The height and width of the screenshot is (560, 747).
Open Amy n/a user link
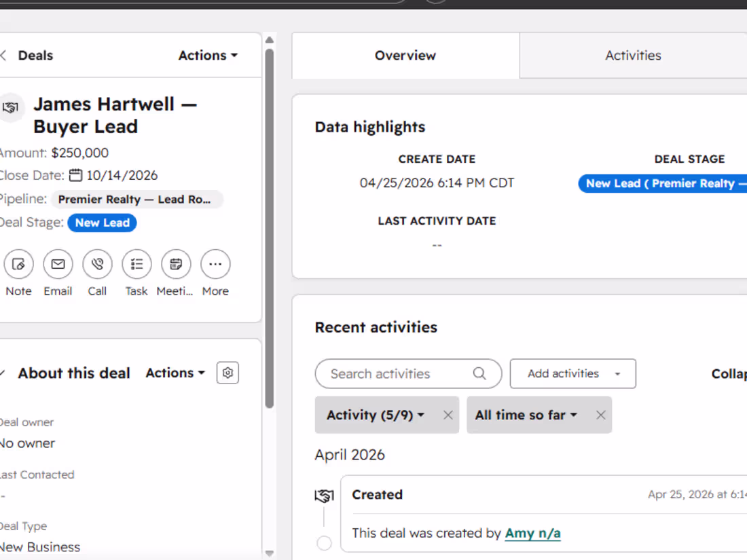point(532,533)
